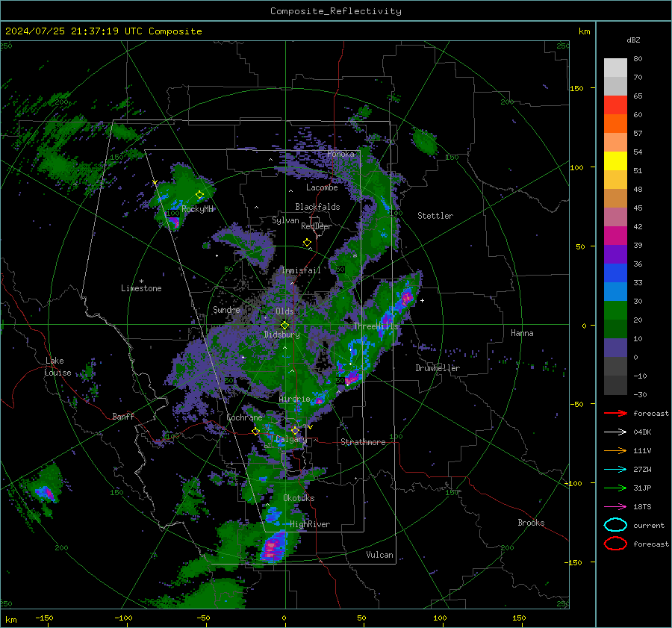672x628 pixels.
Task: Select the Stettler label
Action: 435,216
